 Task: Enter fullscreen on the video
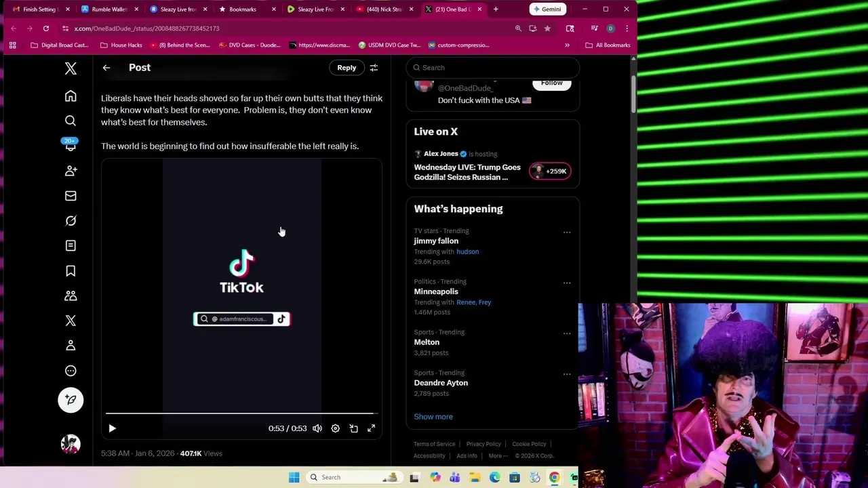[371, 428]
